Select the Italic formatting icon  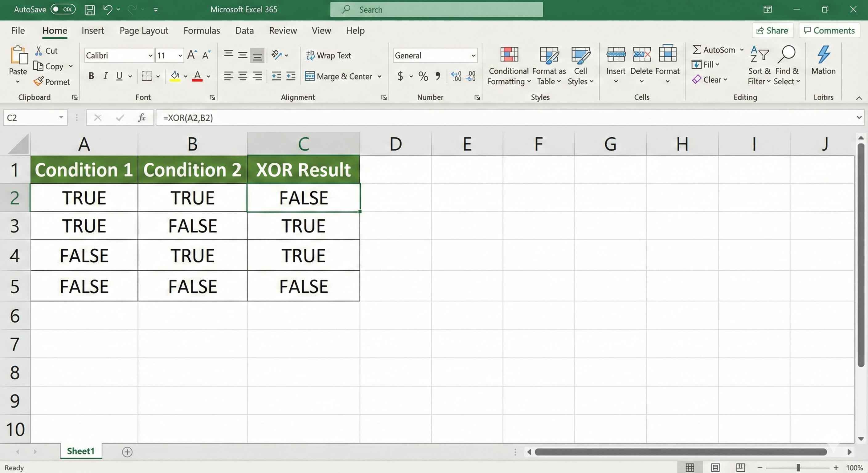point(105,76)
